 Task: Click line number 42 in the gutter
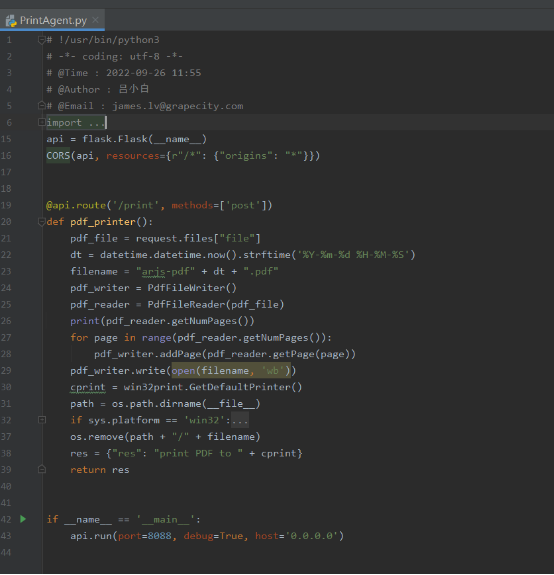tap(6, 519)
